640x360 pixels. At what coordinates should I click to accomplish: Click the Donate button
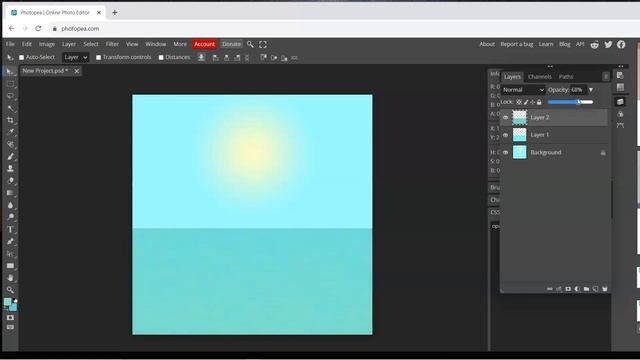231,44
